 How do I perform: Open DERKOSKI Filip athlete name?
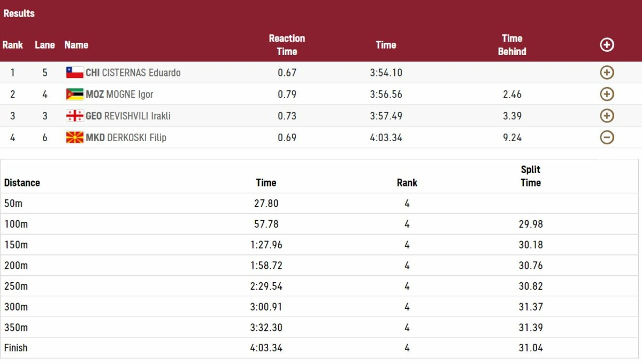(137, 137)
